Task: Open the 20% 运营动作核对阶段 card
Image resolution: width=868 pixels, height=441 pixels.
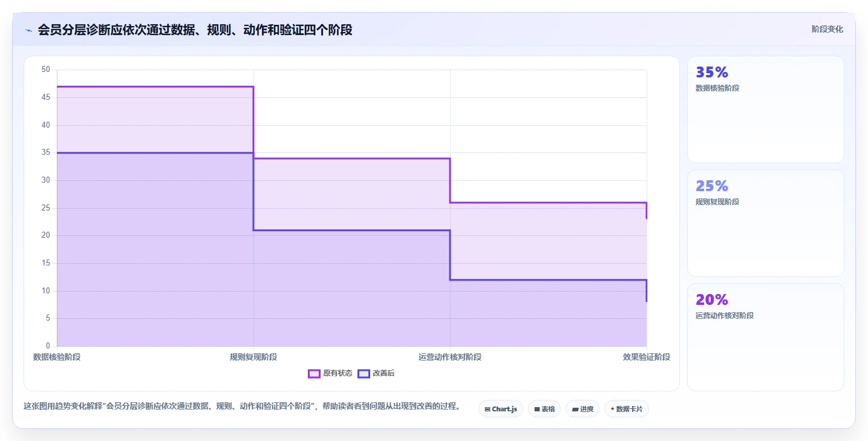Action: click(765, 337)
